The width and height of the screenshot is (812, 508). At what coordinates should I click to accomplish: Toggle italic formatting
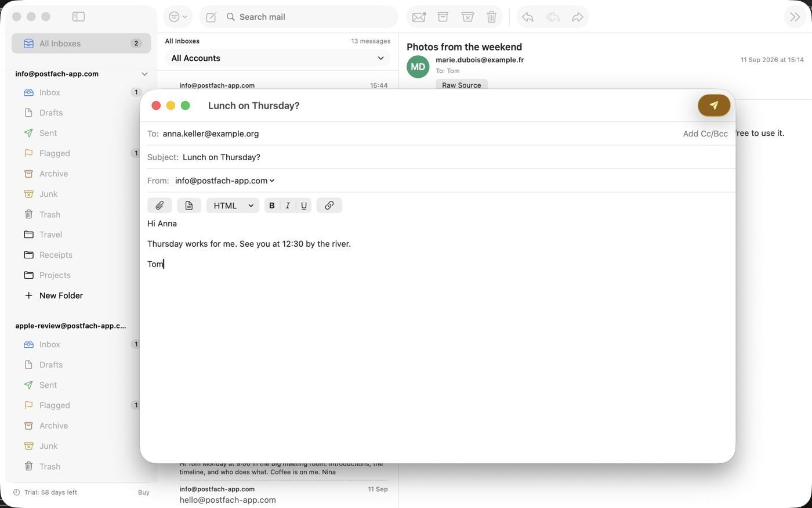pyautogui.click(x=288, y=206)
